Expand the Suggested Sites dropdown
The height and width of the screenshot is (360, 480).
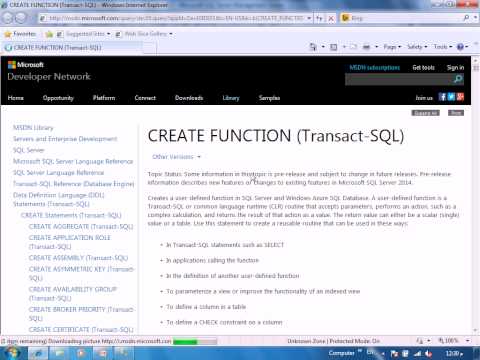[x=109, y=34]
